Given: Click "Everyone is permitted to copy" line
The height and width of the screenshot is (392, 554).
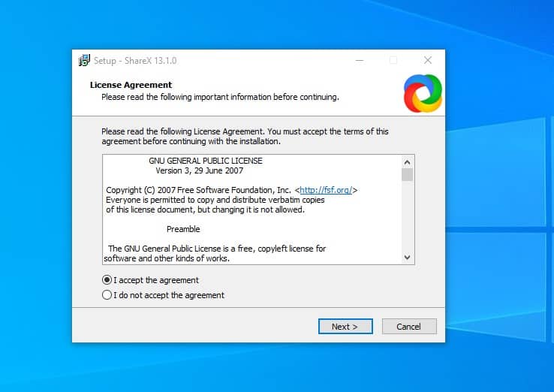Looking at the screenshot, I should [x=215, y=200].
